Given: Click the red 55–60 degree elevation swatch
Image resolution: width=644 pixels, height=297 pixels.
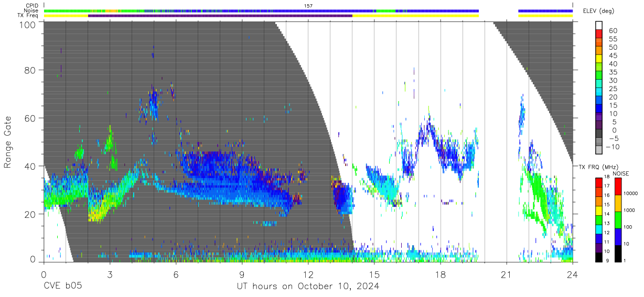Looking at the screenshot, I should 599,34.
